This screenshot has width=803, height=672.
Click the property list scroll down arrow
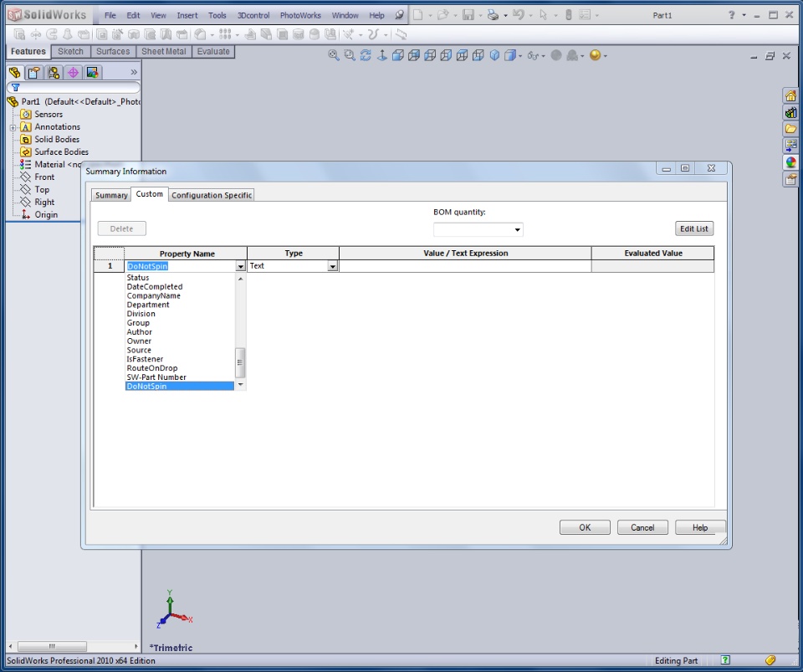click(x=240, y=385)
